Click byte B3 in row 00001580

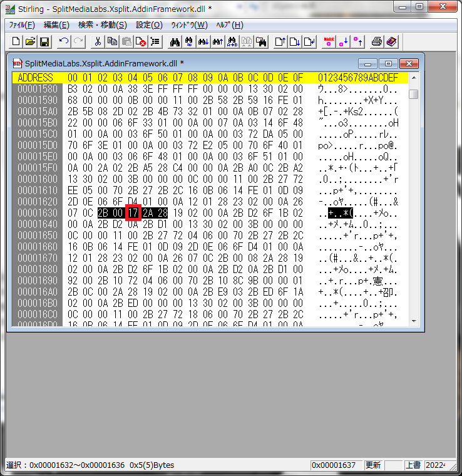pos(73,89)
